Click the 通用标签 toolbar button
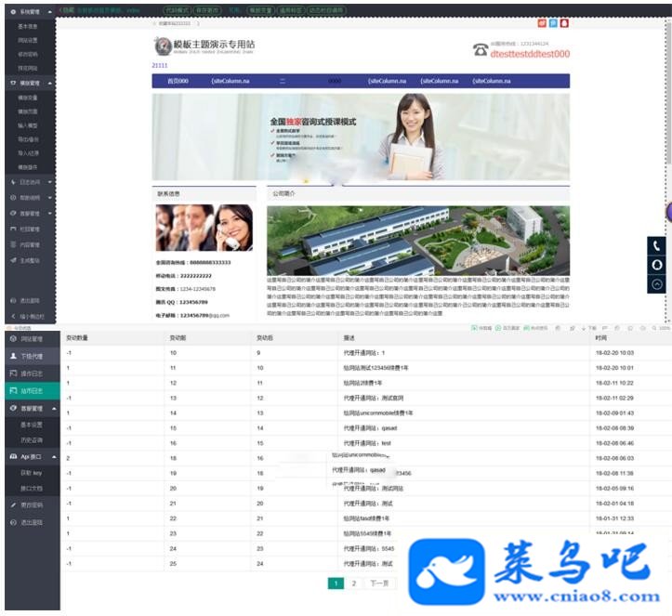 coord(291,10)
